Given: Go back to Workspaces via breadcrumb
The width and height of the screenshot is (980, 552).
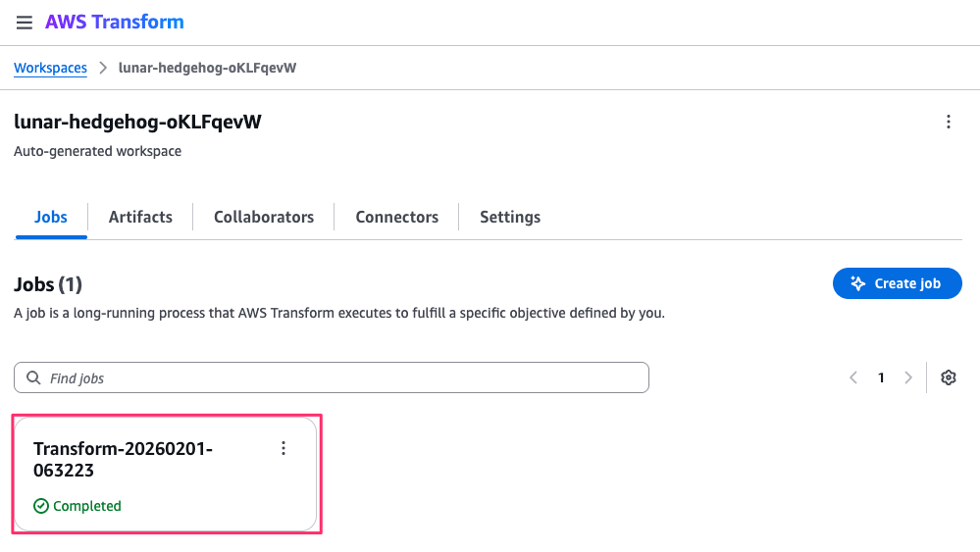Looking at the screenshot, I should click(50, 68).
